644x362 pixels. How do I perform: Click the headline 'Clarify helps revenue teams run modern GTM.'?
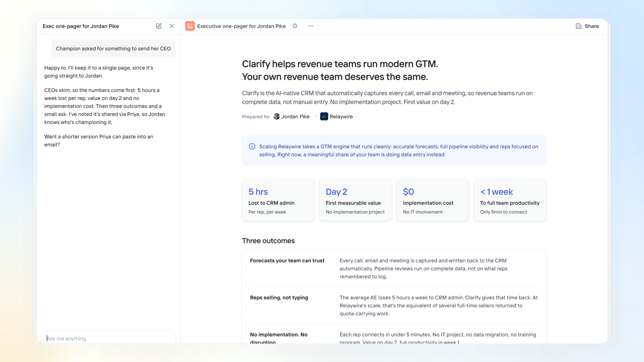pos(340,64)
